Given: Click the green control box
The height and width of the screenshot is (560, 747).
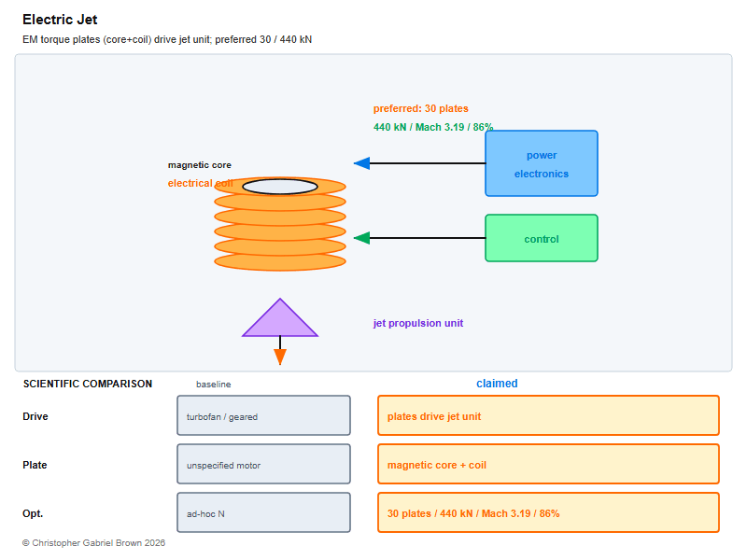Looking at the screenshot, I should 542,238.
